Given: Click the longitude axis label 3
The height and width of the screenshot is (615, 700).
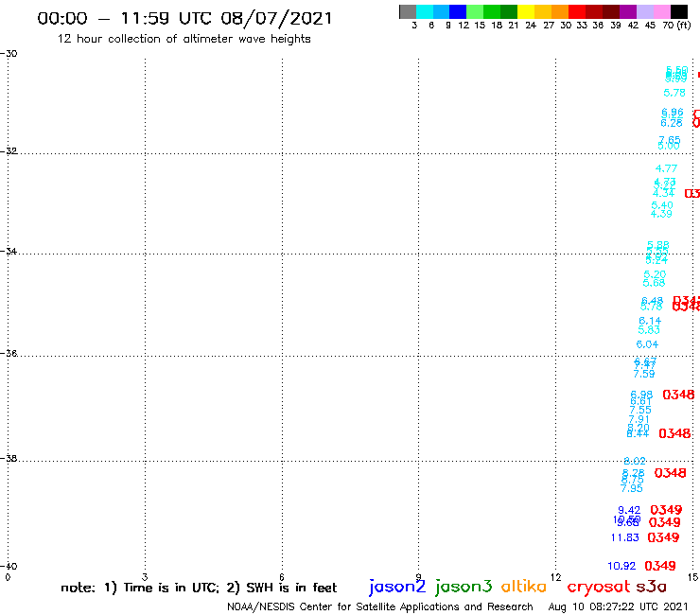Looking at the screenshot, I should pyautogui.click(x=145, y=577).
